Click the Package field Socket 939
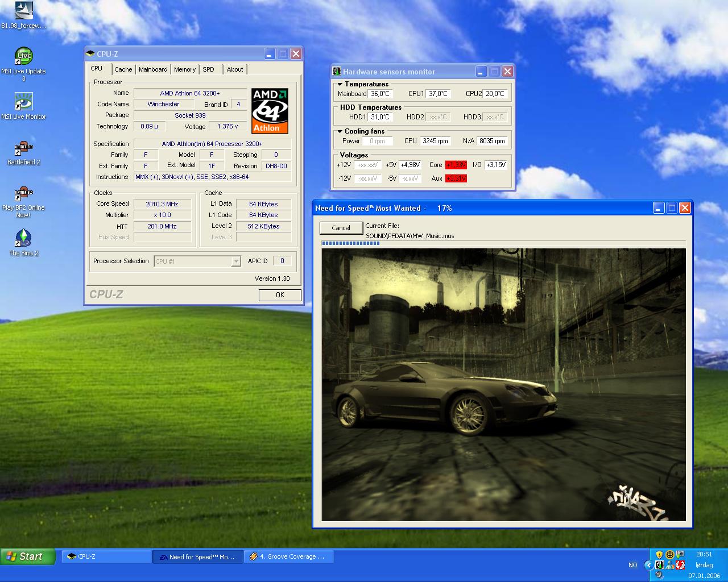This screenshot has width=728, height=582. click(x=190, y=115)
